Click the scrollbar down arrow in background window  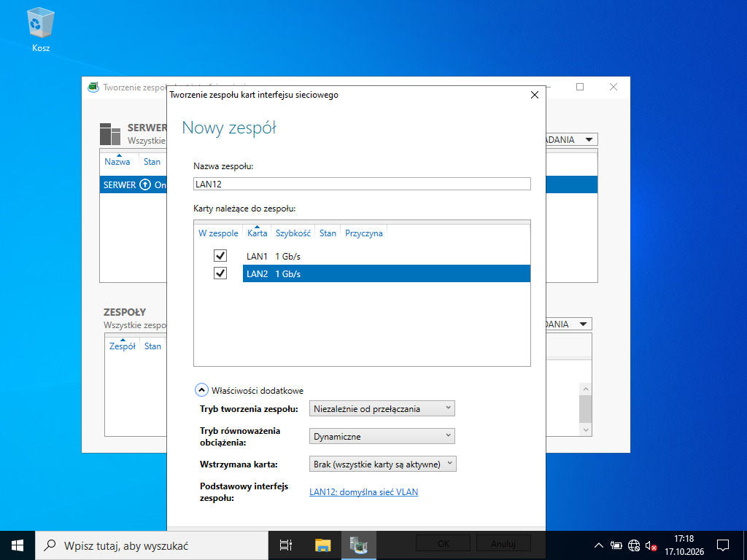tap(586, 430)
